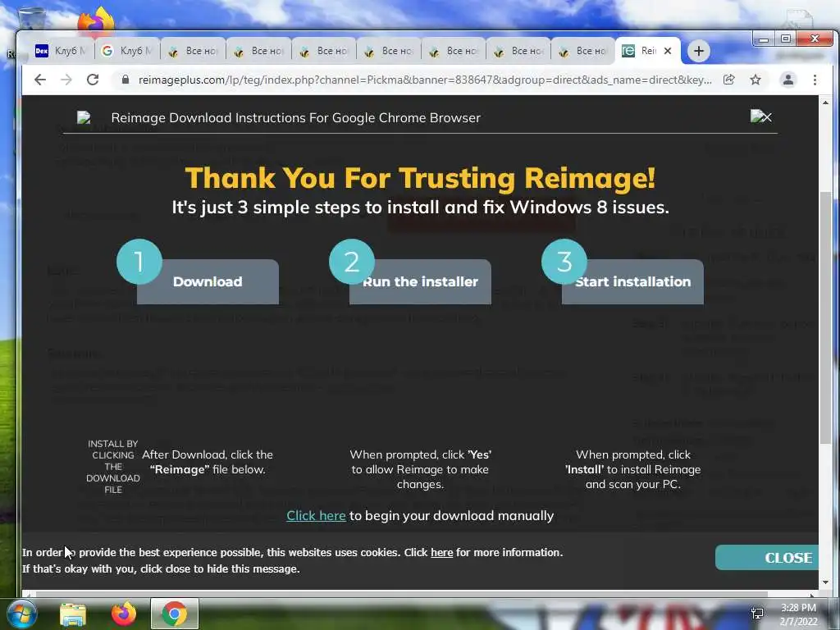Click the browser forward arrow

pos(66,80)
